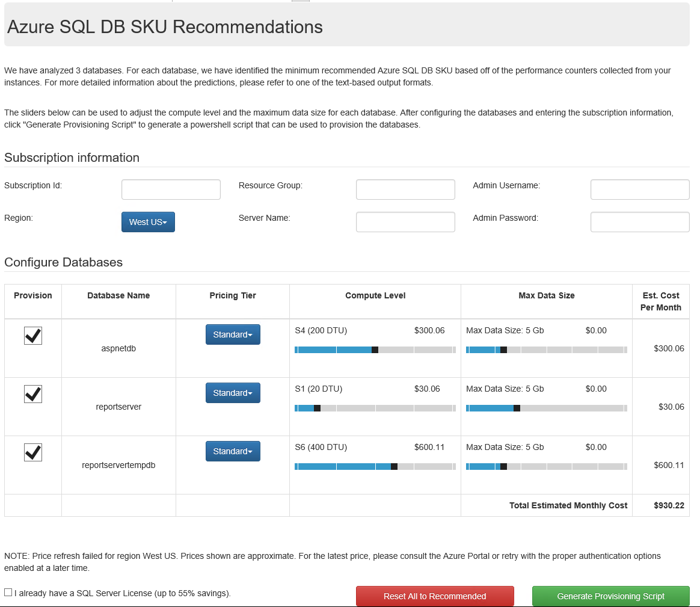Click the Admin Username text field
This screenshot has height=607, width=700.
point(640,189)
